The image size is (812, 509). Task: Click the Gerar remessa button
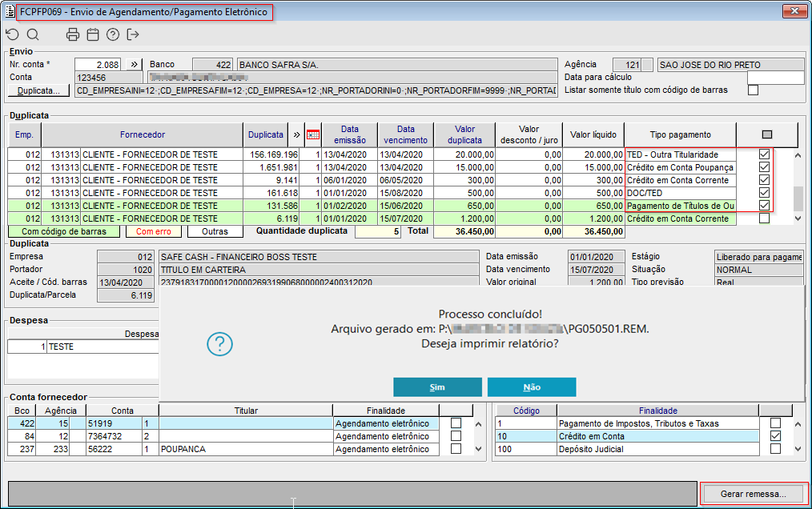(x=754, y=494)
